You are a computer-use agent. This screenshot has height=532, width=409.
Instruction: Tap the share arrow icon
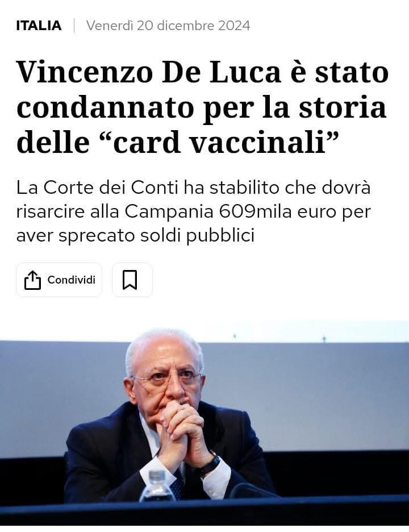[x=32, y=280]
